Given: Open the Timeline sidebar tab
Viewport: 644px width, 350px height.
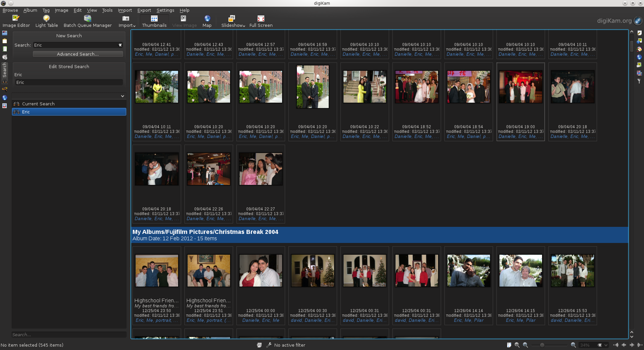Looking at the screenshot, I should 5,57.
